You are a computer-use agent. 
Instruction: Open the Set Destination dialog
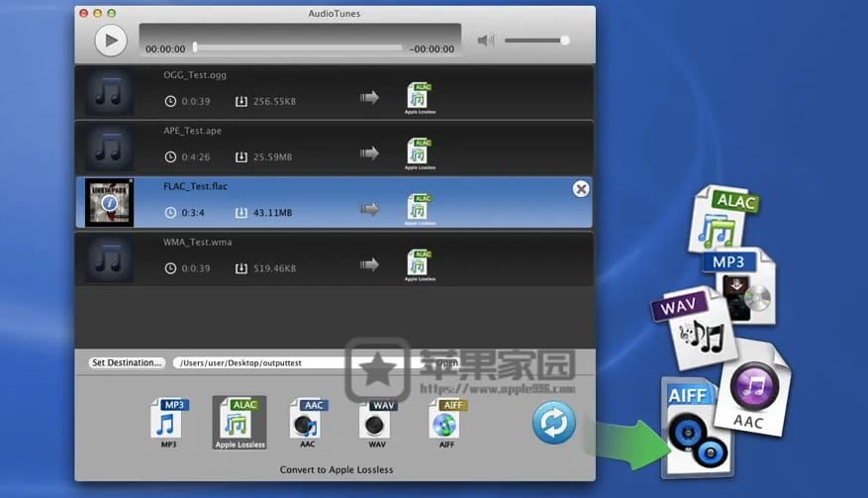coord(127,362)
